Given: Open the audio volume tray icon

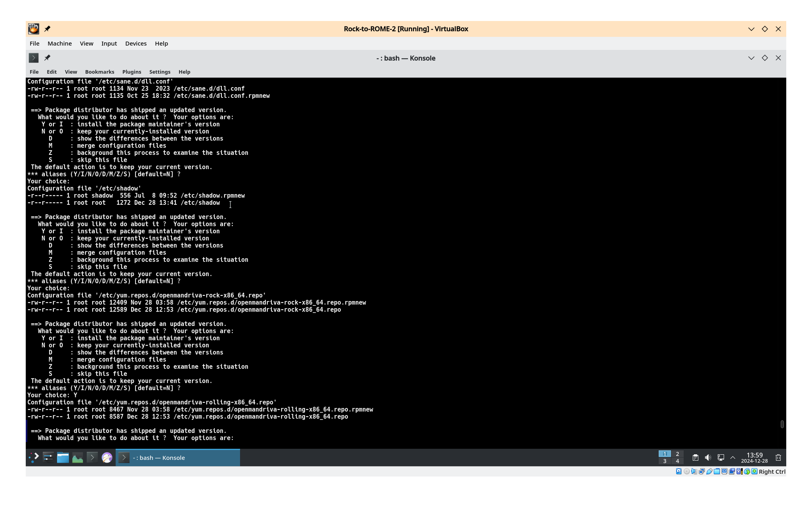Looking at the screenshot, I should coord(708,457).
